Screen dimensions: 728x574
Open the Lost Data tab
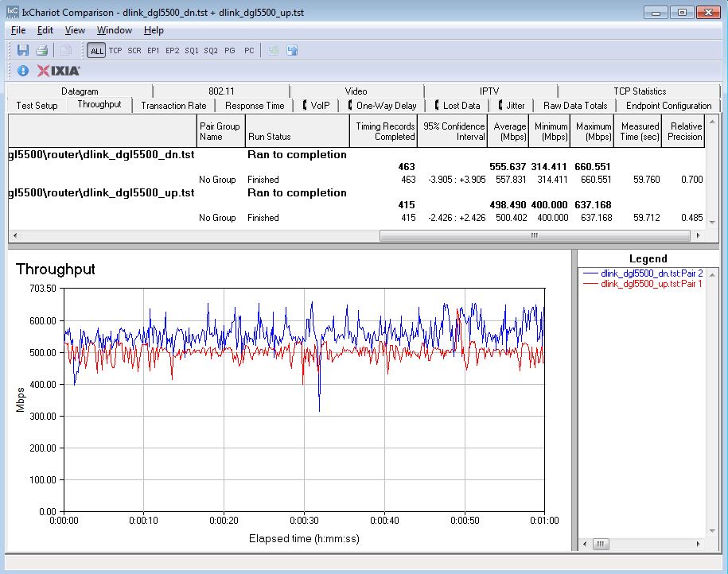coord(457,105)
